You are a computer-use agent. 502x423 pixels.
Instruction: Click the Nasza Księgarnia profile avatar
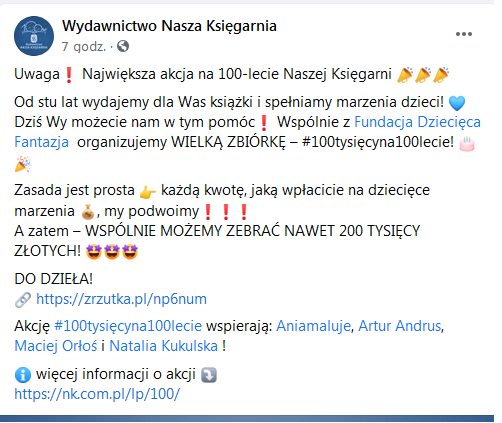34,36
